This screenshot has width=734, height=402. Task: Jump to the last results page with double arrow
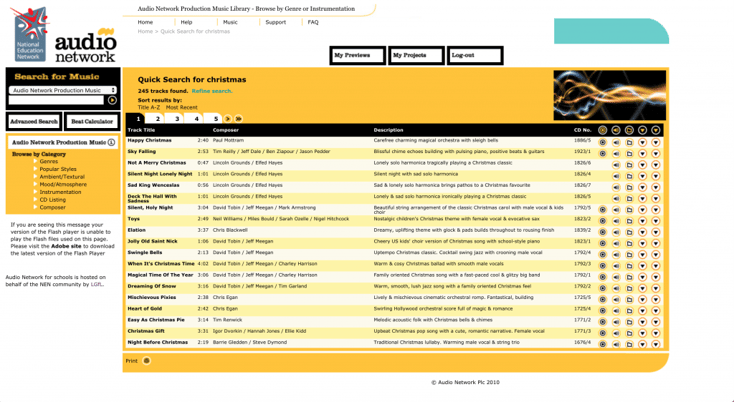click(x=238, y=119)
